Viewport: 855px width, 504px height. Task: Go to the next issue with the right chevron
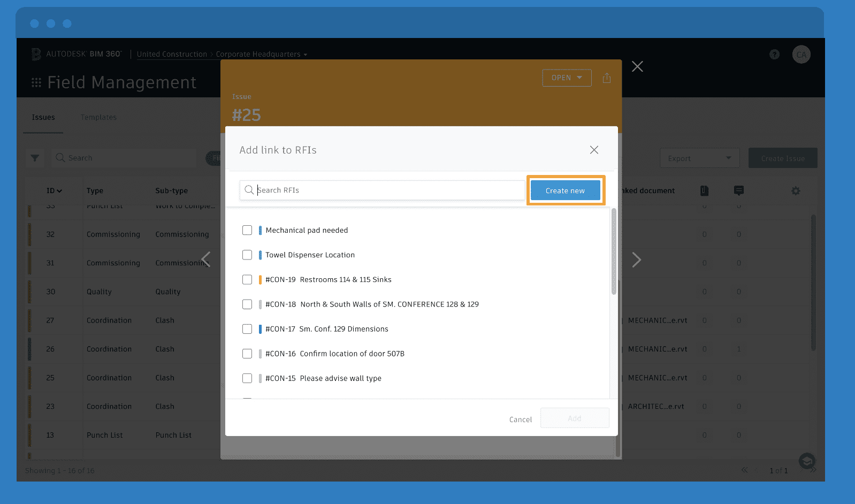point(636,259)
